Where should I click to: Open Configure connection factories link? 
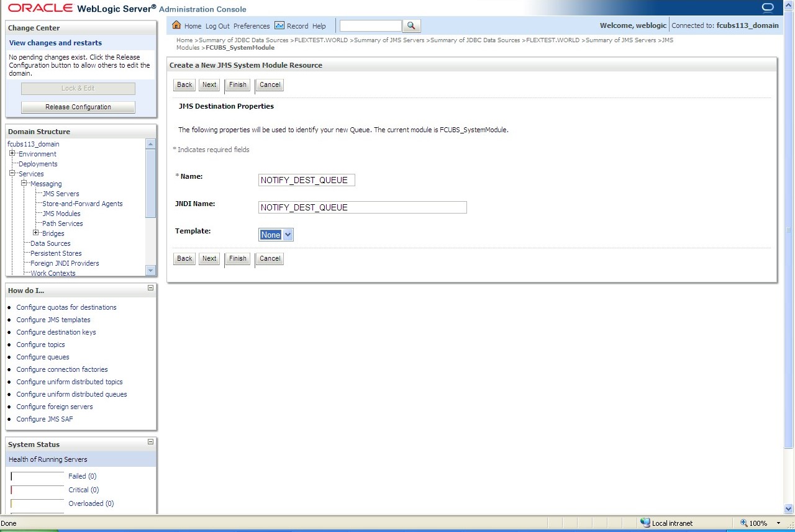tap(62, 369)
